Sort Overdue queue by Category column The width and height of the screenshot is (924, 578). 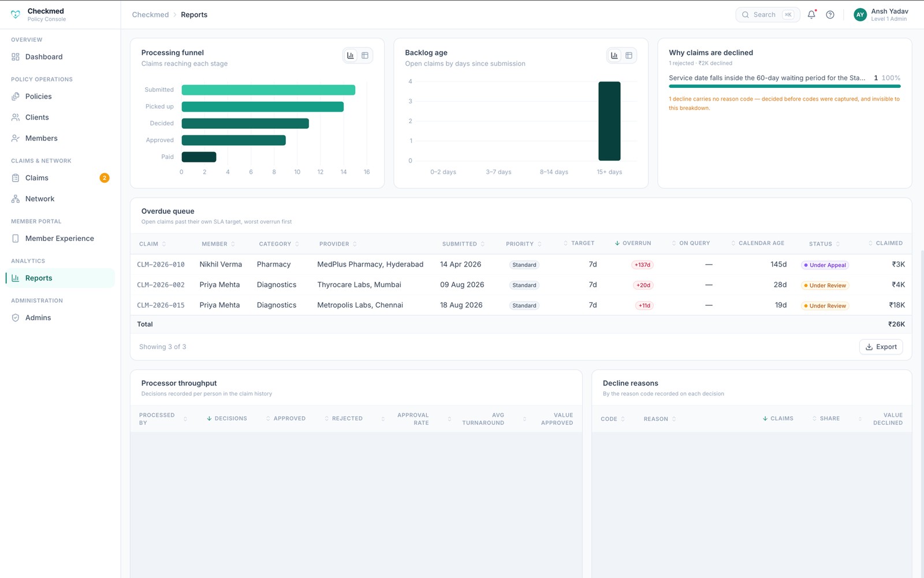click(x=279, y=244)
